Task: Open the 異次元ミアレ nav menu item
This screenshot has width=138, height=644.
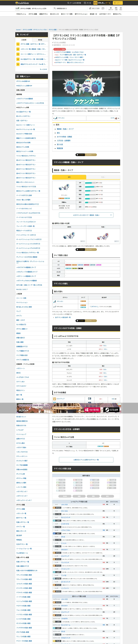Action: coord(117,14)
